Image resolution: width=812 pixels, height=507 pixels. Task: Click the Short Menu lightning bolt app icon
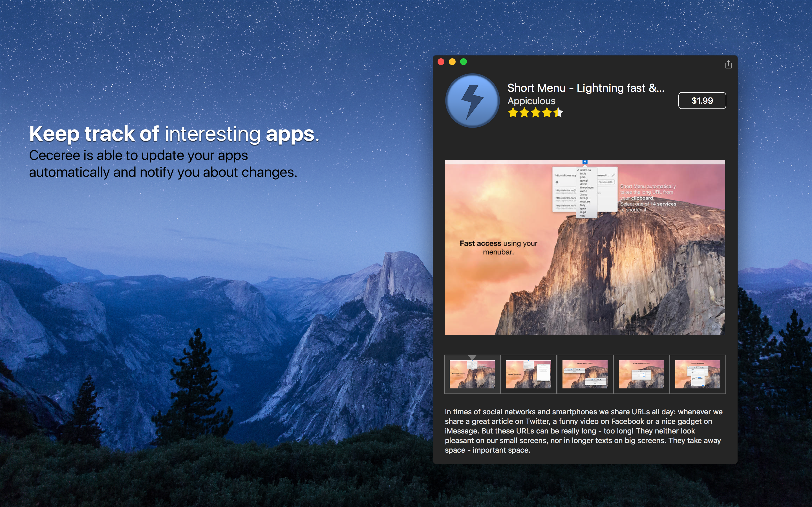tap(472, 101)
